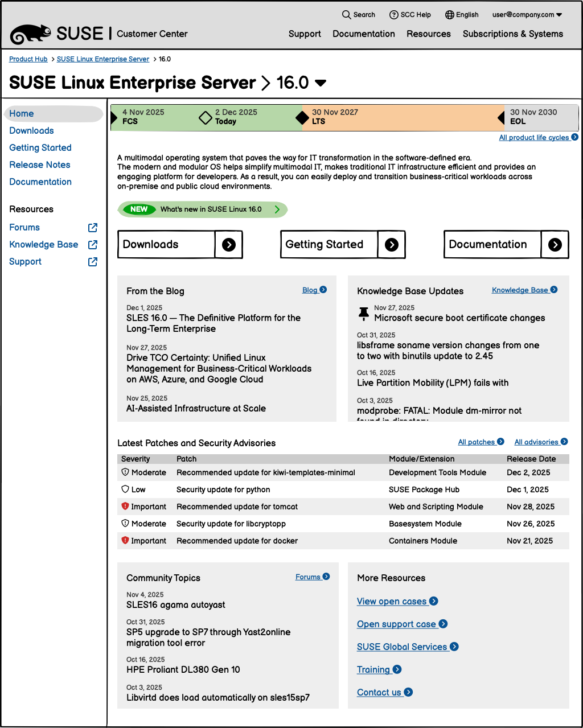The height and width of the screenshot is (728, 583).
Task: Open View open cases link
Action: (x=397, y=601)
